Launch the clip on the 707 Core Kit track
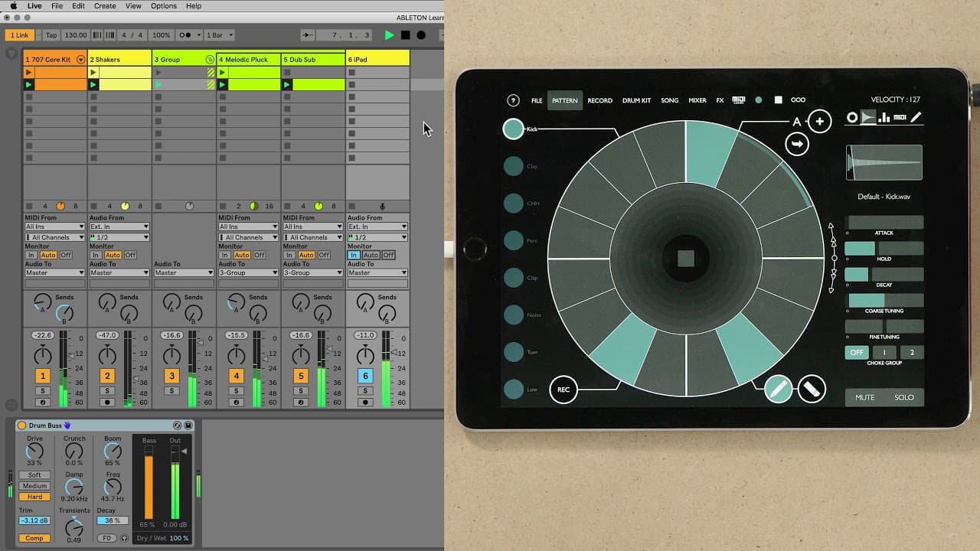This screenshot has height=551, width=980. coord(27,73)
